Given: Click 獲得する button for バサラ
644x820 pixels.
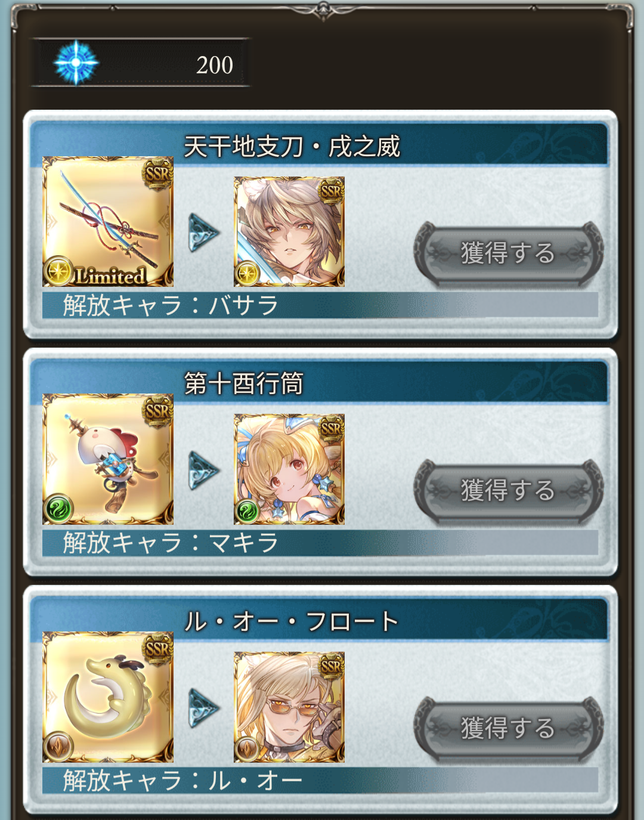Looking at the screenshot, I should point(509,253).
